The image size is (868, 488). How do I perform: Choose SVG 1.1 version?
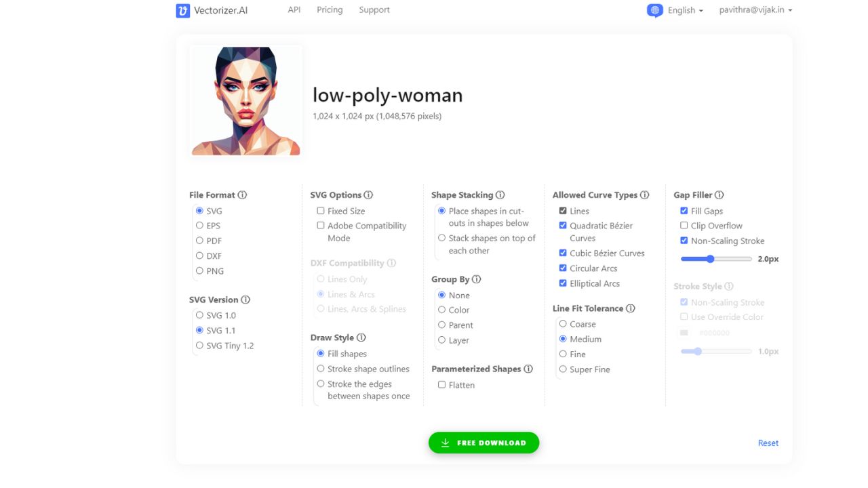pos(199,330)
